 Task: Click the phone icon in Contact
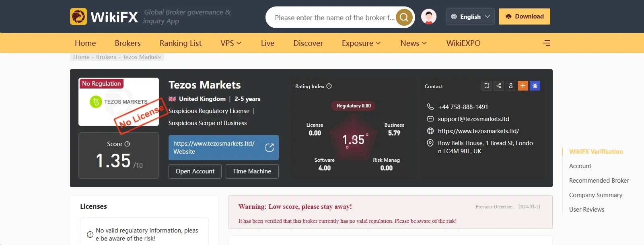[x=430, y=107]
